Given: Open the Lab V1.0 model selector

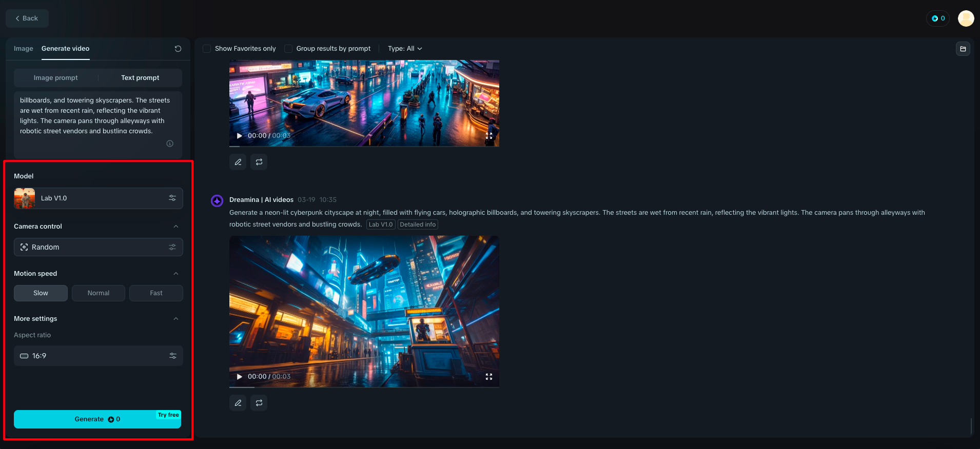Looking at the screenshot, I should tap(99, 198).
